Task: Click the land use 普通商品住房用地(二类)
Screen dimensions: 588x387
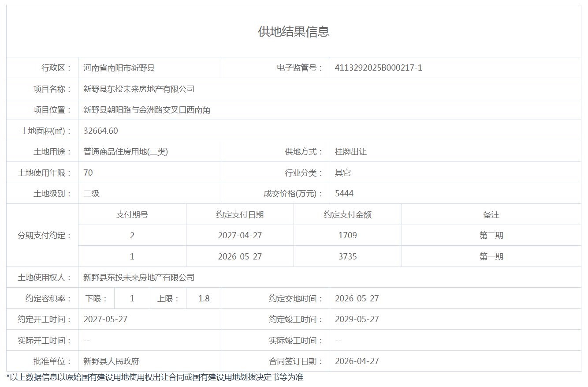Action: pos(126,152)
